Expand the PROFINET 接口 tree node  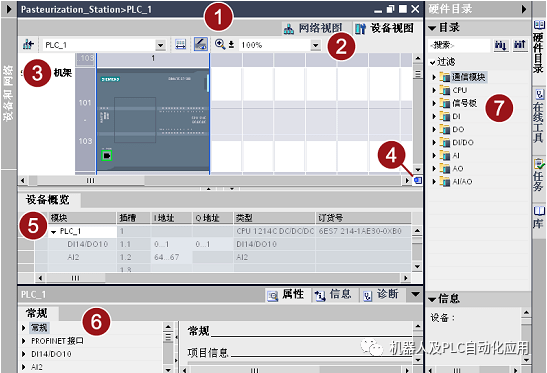(24, 341)
